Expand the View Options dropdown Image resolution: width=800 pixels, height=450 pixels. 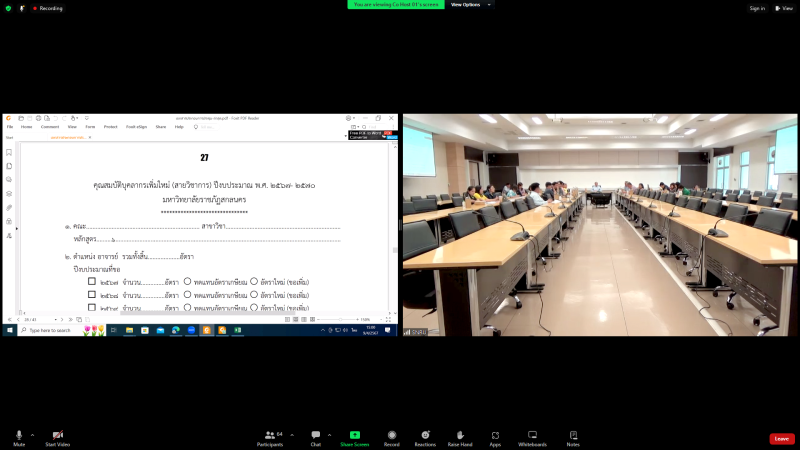click(x=467, y=5)
